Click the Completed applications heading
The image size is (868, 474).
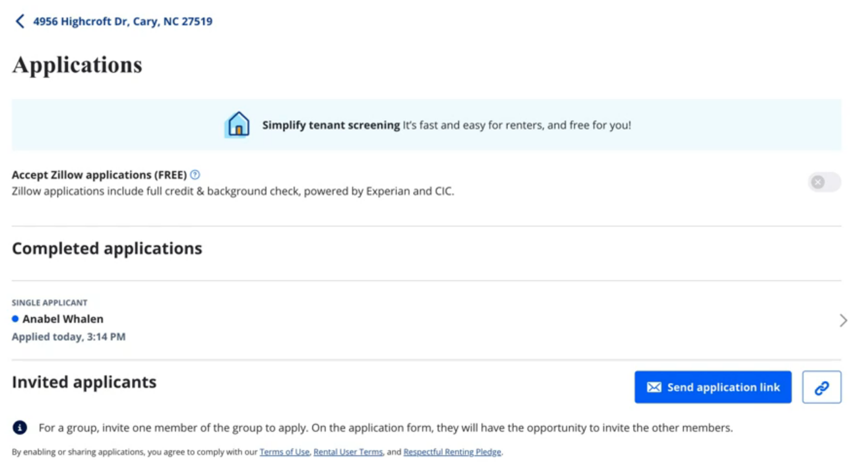107,248
